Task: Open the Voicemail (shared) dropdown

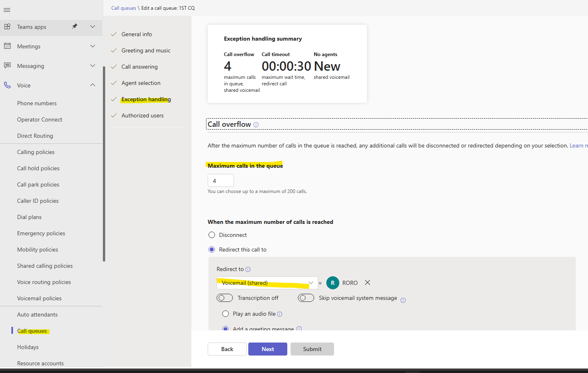Action: 267,283
